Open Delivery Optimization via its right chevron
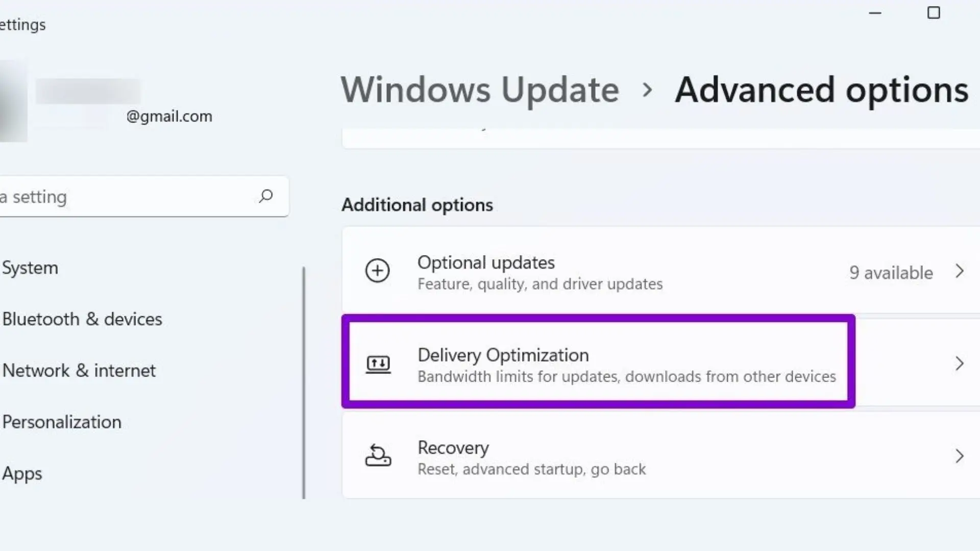980x551 pixels. tap(960, 364)
